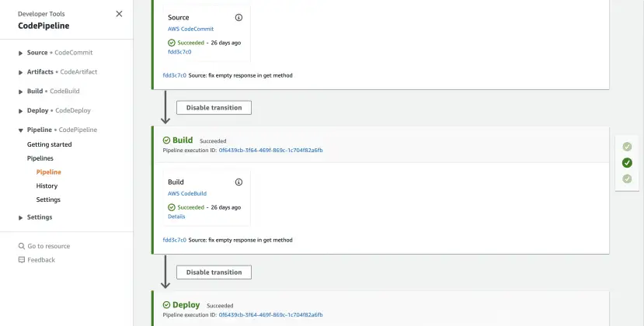644x326 pixels.
Task: Click the Go to resource search icon
Action: (21, 246)
